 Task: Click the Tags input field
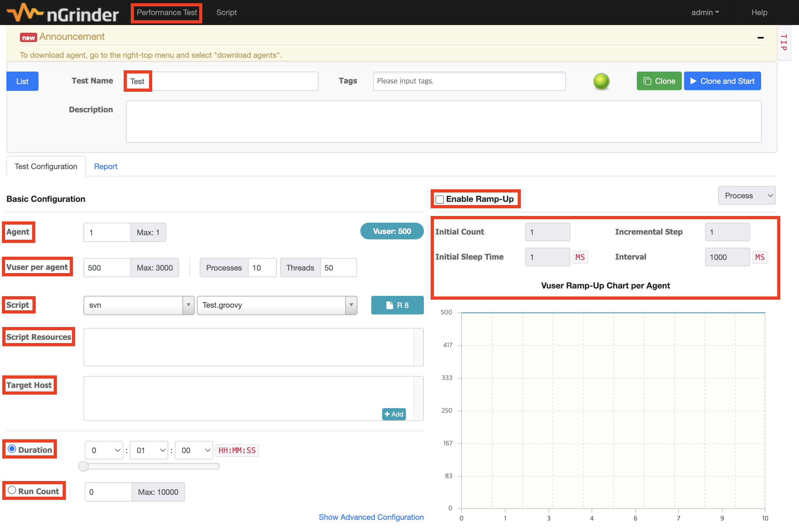click(x=469, y=81)
